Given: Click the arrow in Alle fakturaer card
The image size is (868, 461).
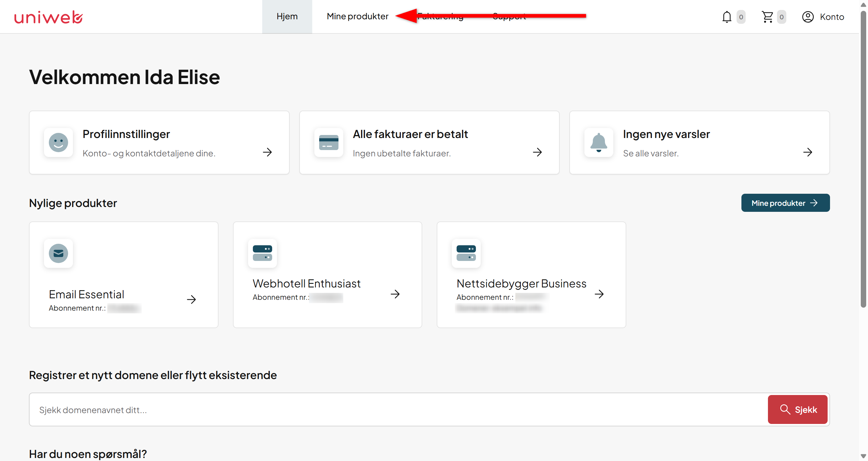Looking at the screenshot, I should (537, 152).
